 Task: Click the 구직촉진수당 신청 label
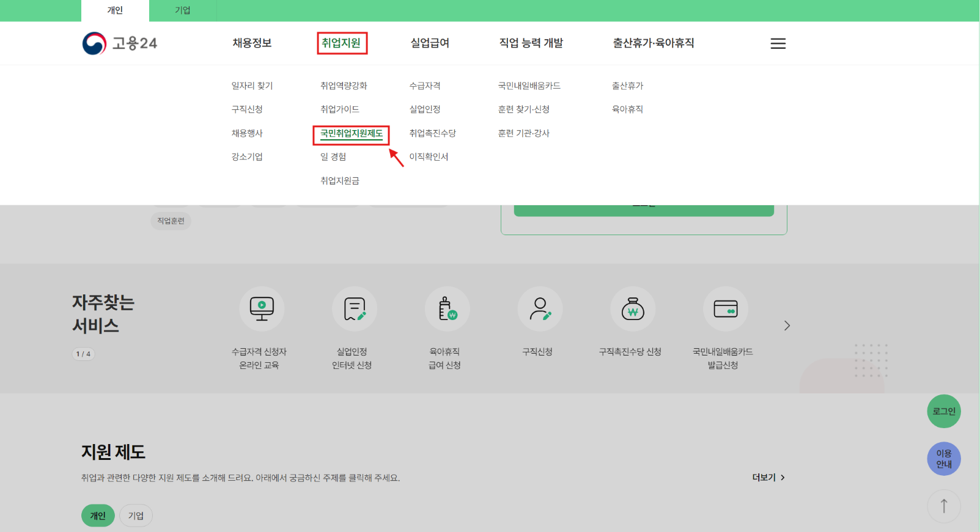(630, 352)
